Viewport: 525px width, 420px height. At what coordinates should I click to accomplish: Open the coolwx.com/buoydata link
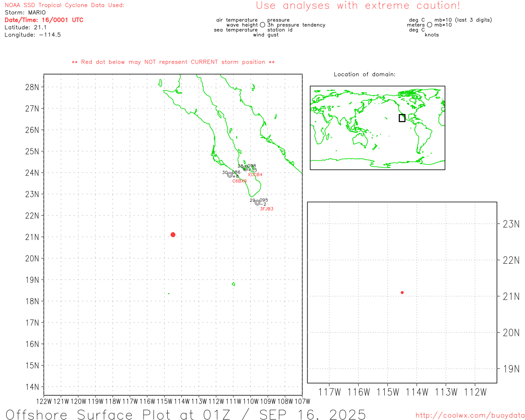(x=470, y=415)
